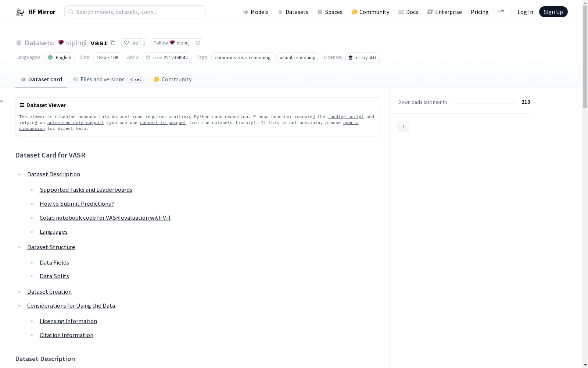
Task: Open the nlphuji organization link in title
Action: coord(76,43)
